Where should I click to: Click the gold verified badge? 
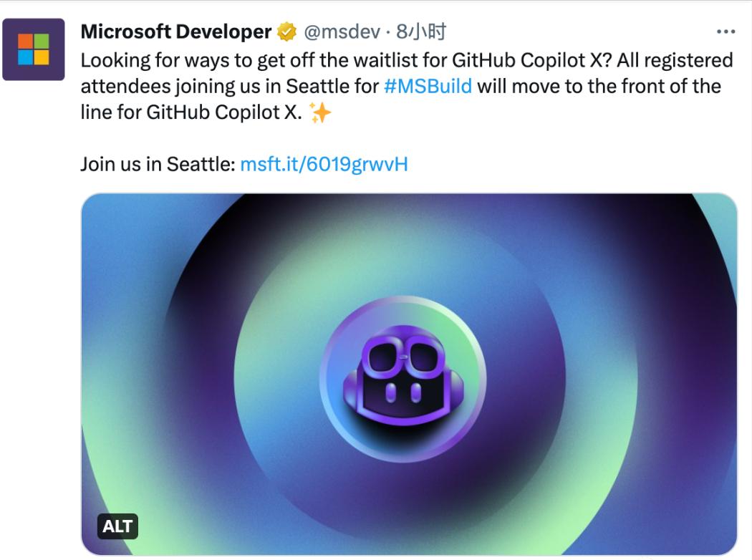[286, 32]
